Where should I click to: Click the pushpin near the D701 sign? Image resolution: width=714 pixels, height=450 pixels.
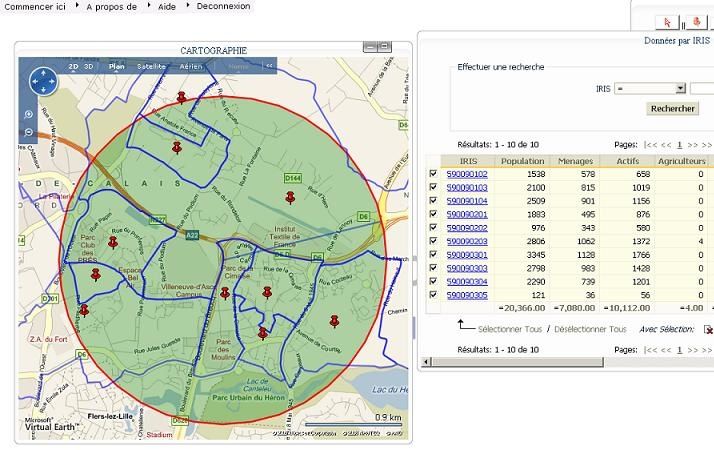(84, 311)
